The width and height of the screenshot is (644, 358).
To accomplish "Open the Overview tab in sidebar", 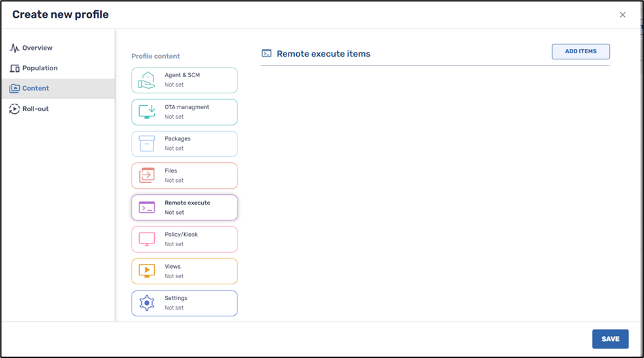I will 37,48.
